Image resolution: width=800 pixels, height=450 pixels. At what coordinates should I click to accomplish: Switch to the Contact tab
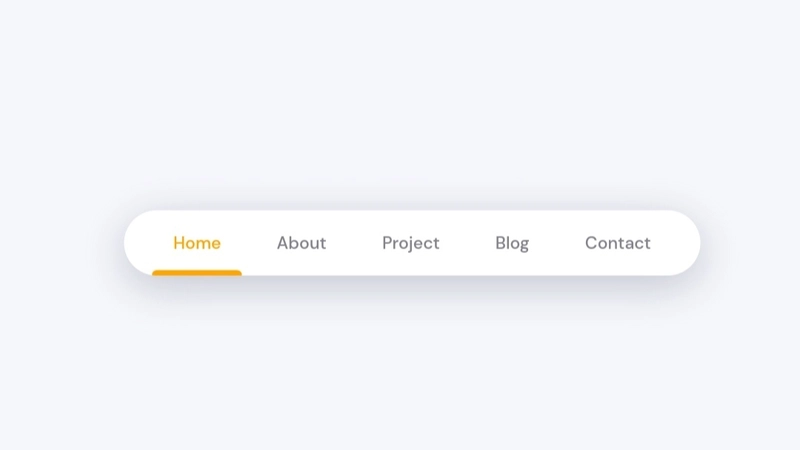point(618,243)
